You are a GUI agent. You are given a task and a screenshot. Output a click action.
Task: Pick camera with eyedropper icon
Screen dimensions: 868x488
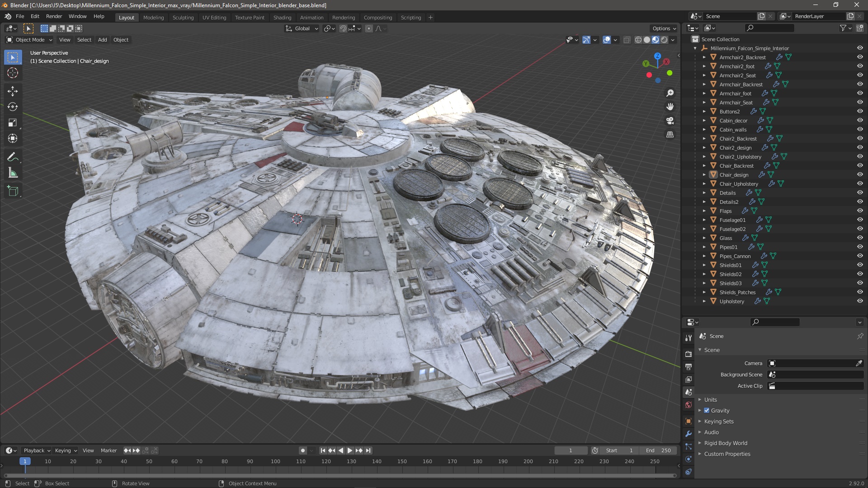tap(859, 363)
